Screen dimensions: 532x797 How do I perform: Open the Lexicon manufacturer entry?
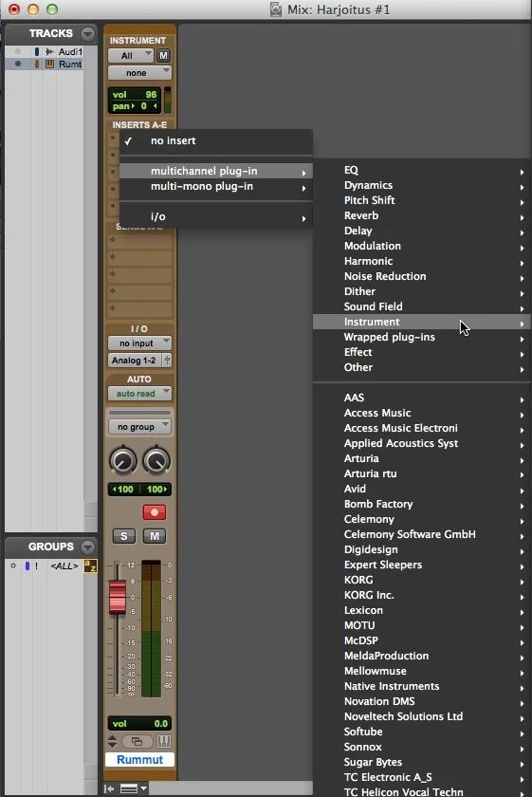point(422,610)
